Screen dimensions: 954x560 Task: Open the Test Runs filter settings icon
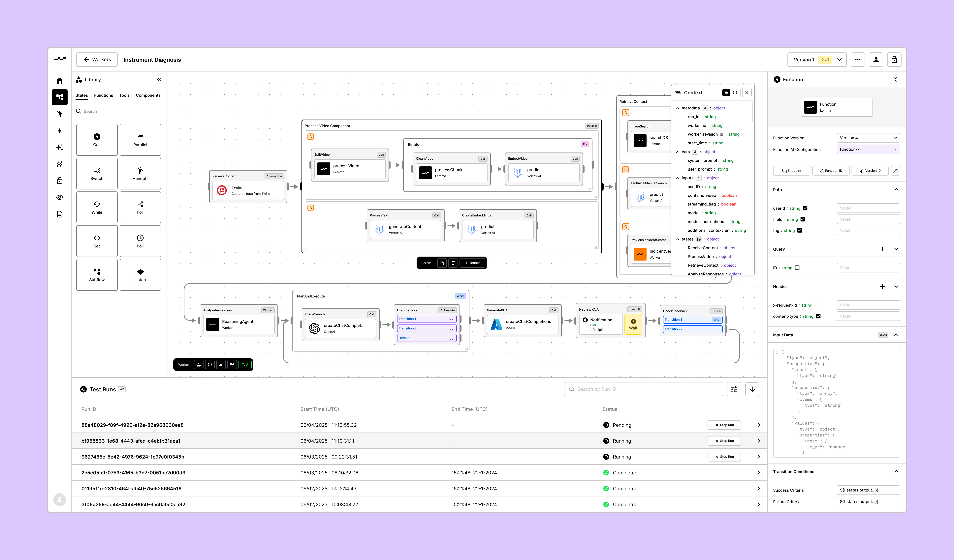(x=734, y=389)
